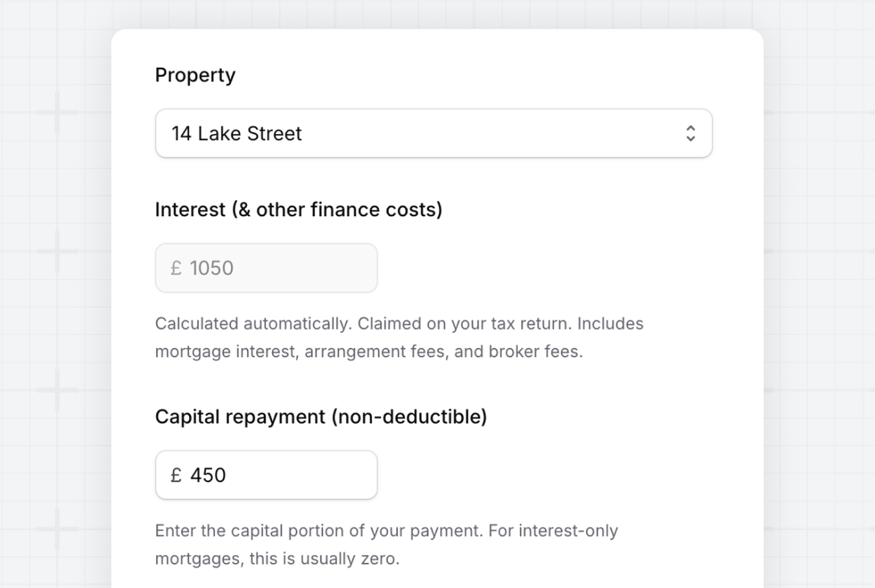Click the pound symbol in Interest field
The image size is (875, 588).
point(176,268)
